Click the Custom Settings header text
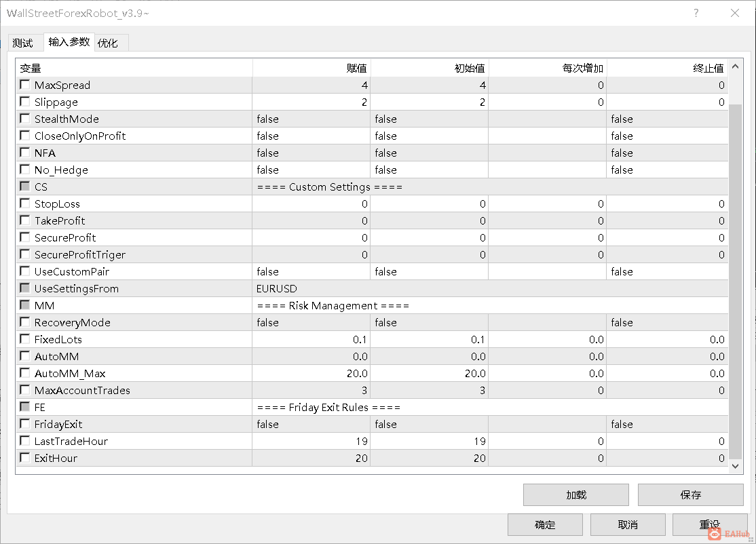The width and height of the screenshot is (756, 544). [330, 187]
